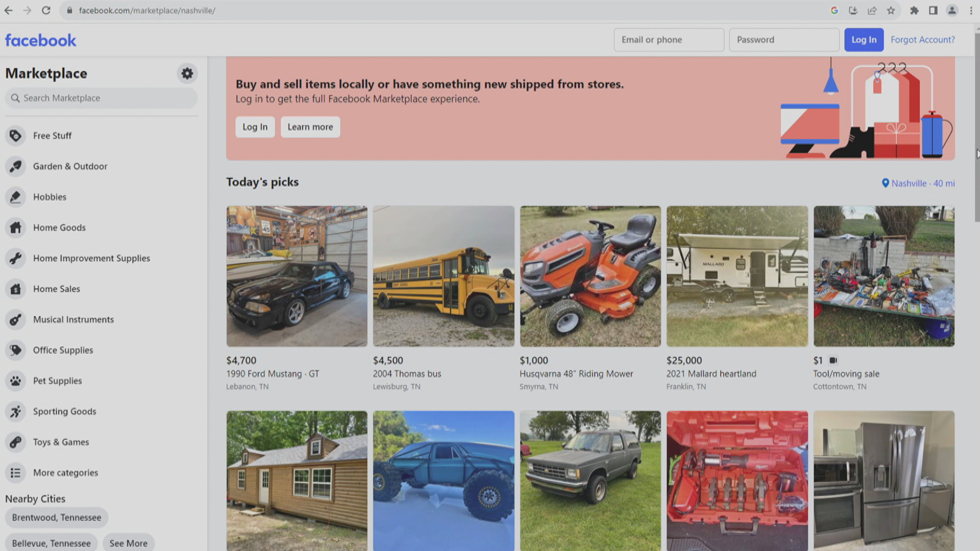Click install app icon in address bar
Image resolution: width=980 pixels, height=551 pixels.
pyautogui.click(x=853, y=10)
